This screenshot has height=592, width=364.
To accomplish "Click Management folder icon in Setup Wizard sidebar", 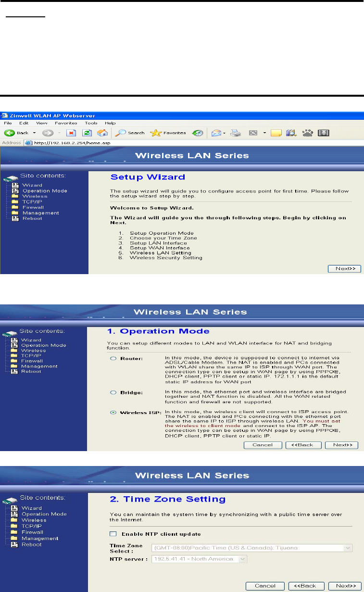I will [x=15, y=213].
